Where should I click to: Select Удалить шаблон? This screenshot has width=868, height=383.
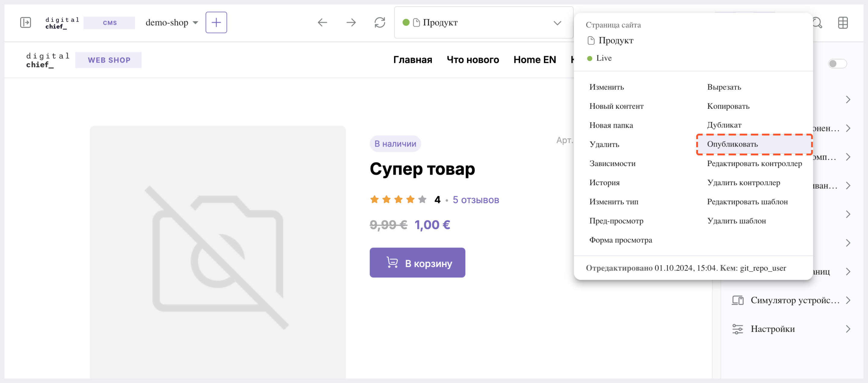pos(736,221)
